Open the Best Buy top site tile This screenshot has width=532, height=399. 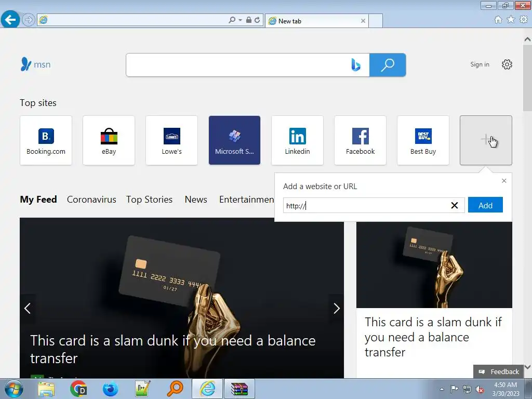tap(423, 140)
